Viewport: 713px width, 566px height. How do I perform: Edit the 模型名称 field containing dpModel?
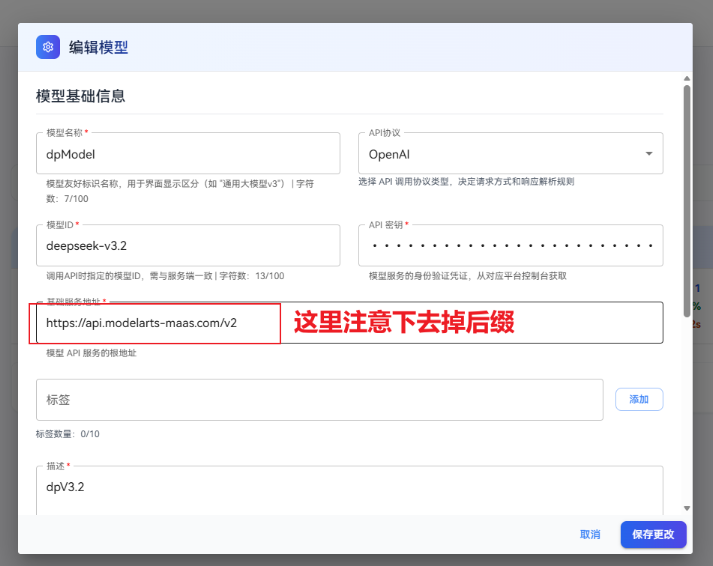tap(188, 154)
